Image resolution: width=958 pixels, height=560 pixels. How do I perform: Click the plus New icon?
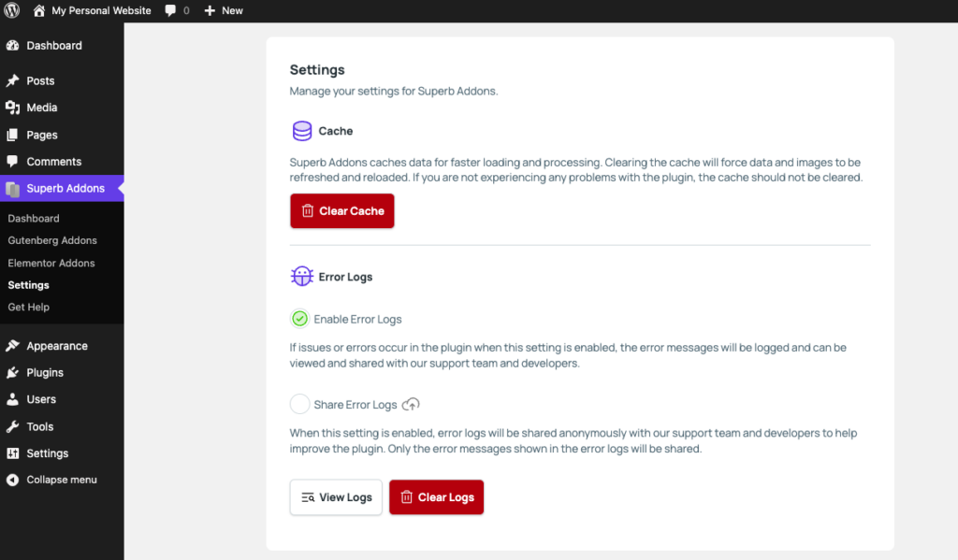(210, 10)
